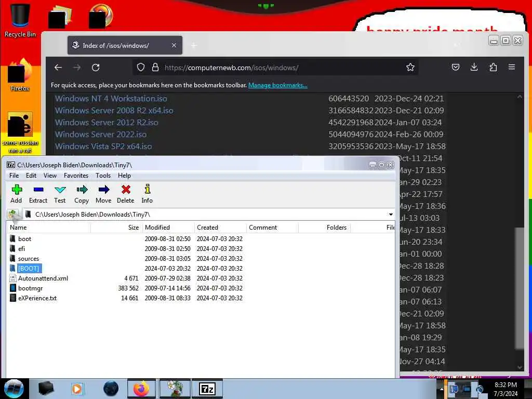Image resolution: width=532 pixels, height=399 pixels.
Task: Expand the 7-Zip address path dropdown
Action: 391,215
